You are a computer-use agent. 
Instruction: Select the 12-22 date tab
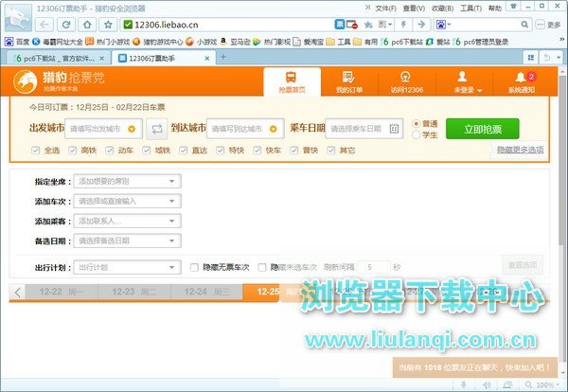[x=62, y=292]
